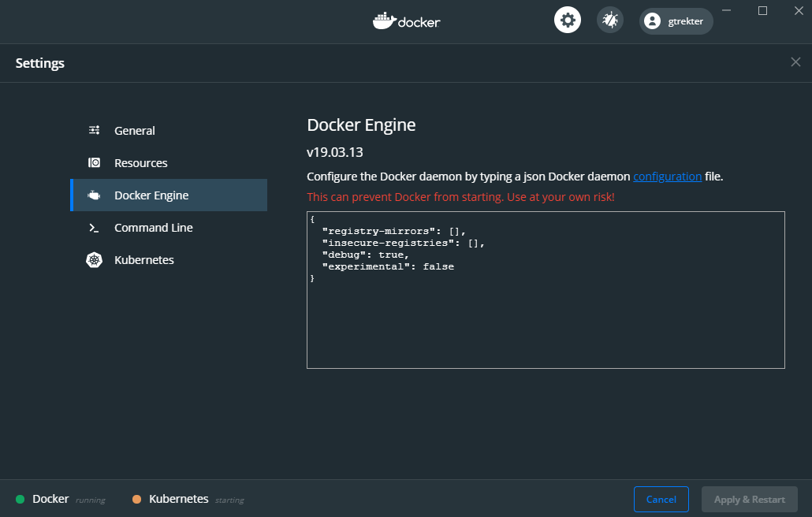Click the Kubernetes wheel icon

pos(94,260)
